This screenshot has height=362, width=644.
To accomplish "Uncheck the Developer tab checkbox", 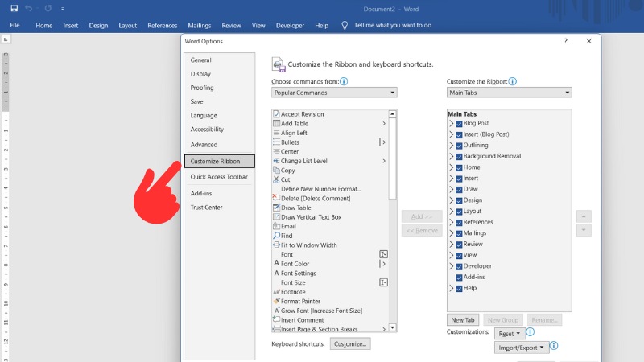I will tap(459, 266).
